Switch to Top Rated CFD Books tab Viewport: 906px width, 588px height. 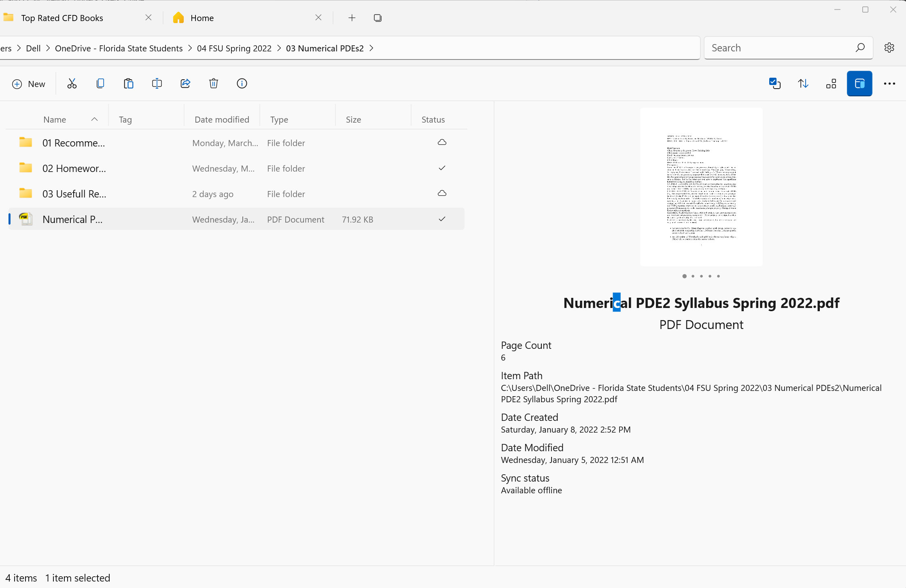62,18
